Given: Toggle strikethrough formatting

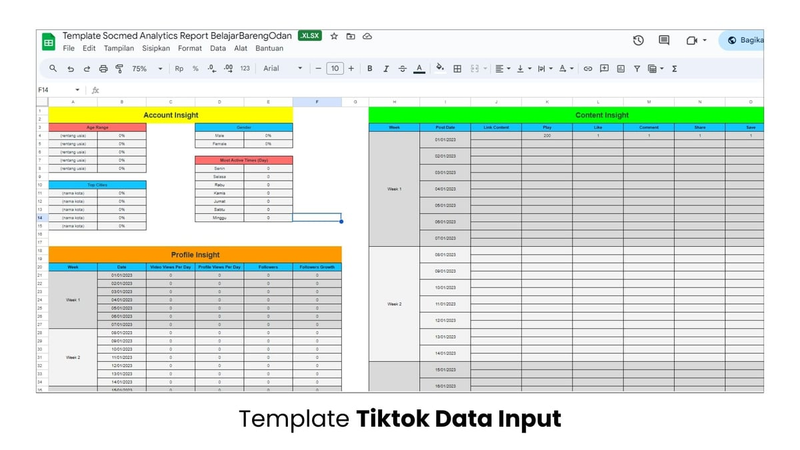Looking at the screenshot, I should point(403,68).
